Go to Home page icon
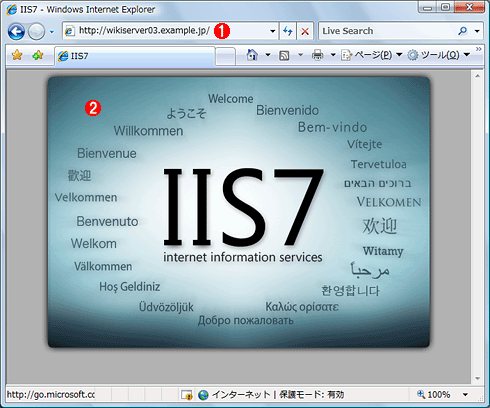The height and width of the screenshot is (408, 490). [x=252, y=55]
